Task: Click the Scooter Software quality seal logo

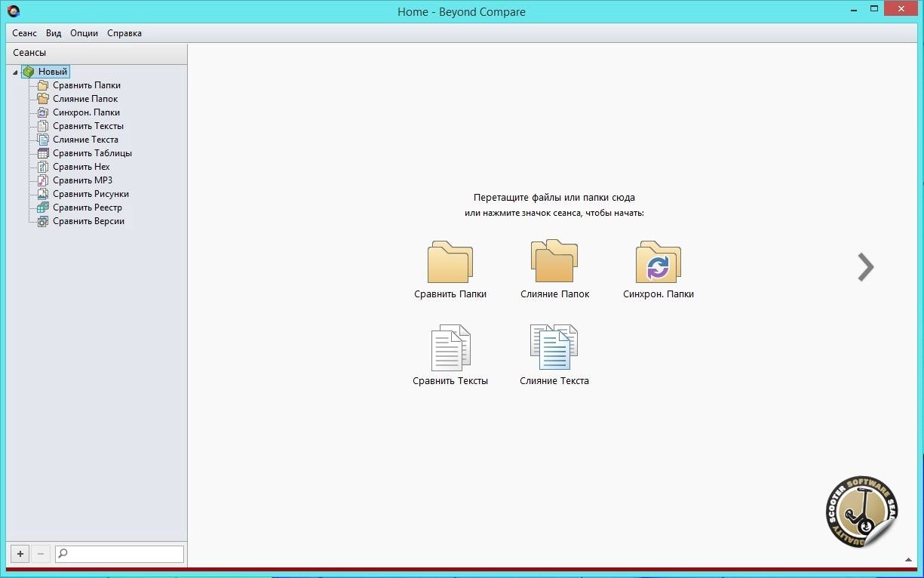Action: point(861,512)
